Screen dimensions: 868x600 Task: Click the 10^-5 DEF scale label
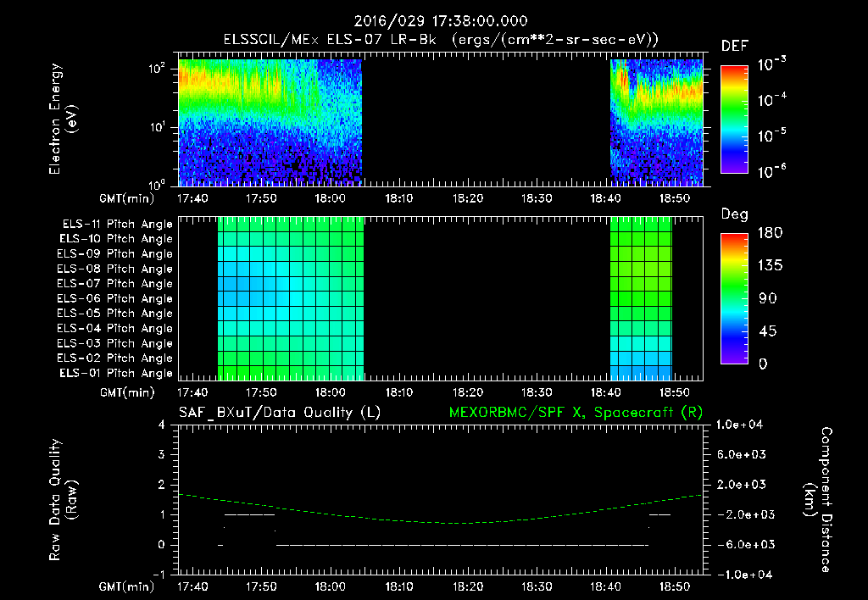771,135
